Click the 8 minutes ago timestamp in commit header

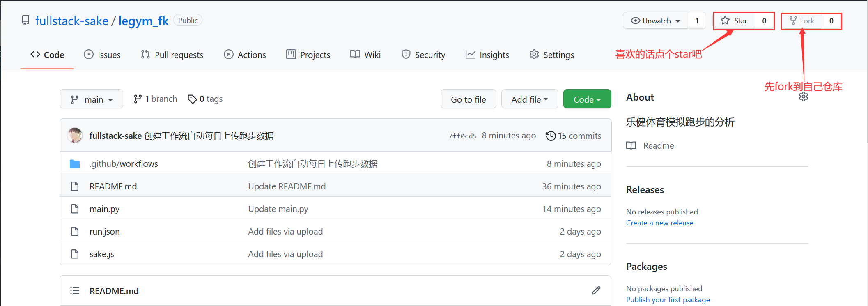pyautogui.click(x=509, y=136)
